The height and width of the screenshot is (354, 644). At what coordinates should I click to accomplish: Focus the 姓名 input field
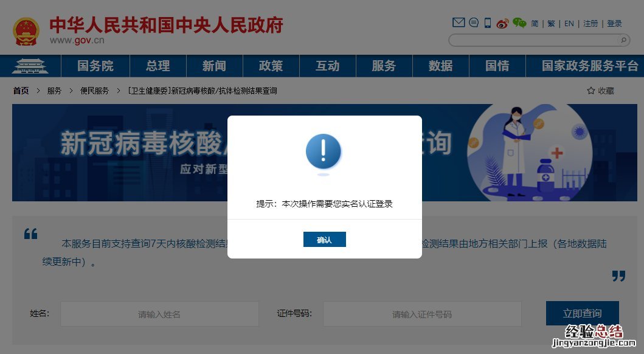click(159, 314)
